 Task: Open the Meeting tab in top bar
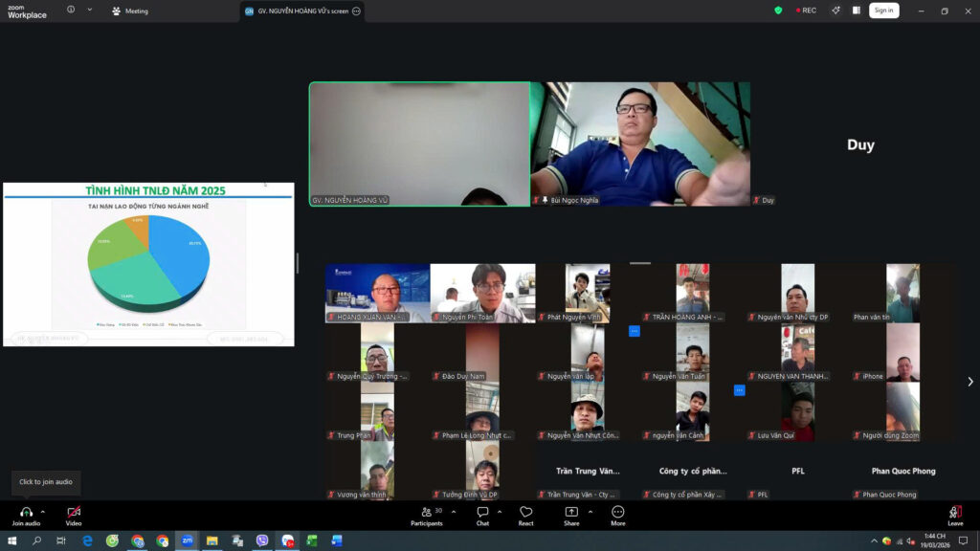130,11
